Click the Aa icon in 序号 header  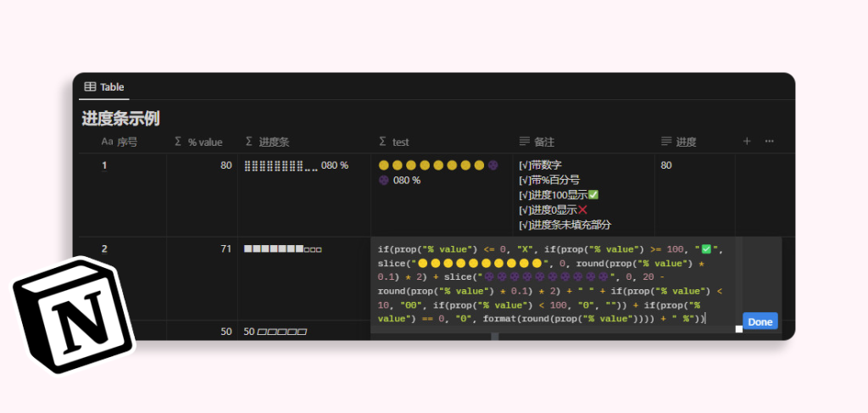point(107,142)
